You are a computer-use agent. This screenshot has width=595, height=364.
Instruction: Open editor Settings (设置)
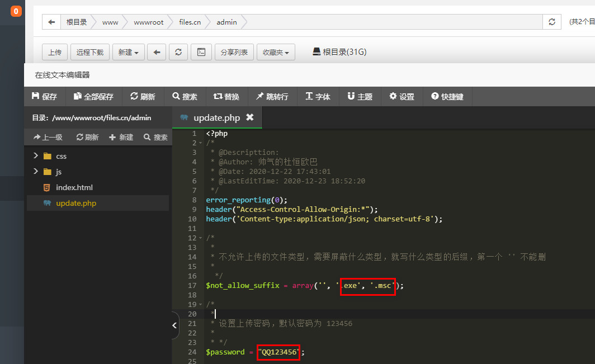(x=402, y=96)
